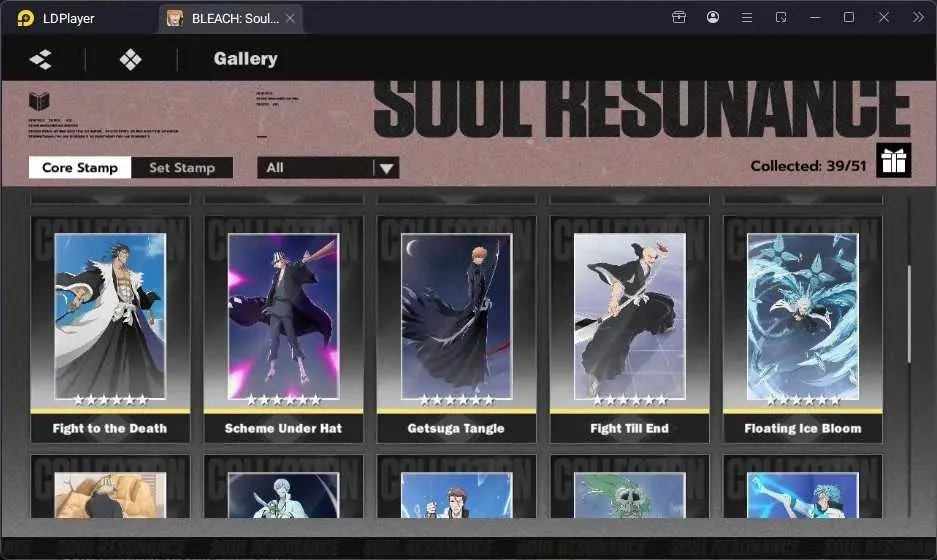Open the LDPlayer store icon in the title bar
Viewport: 937px width, 560px height.
point(679,17)
